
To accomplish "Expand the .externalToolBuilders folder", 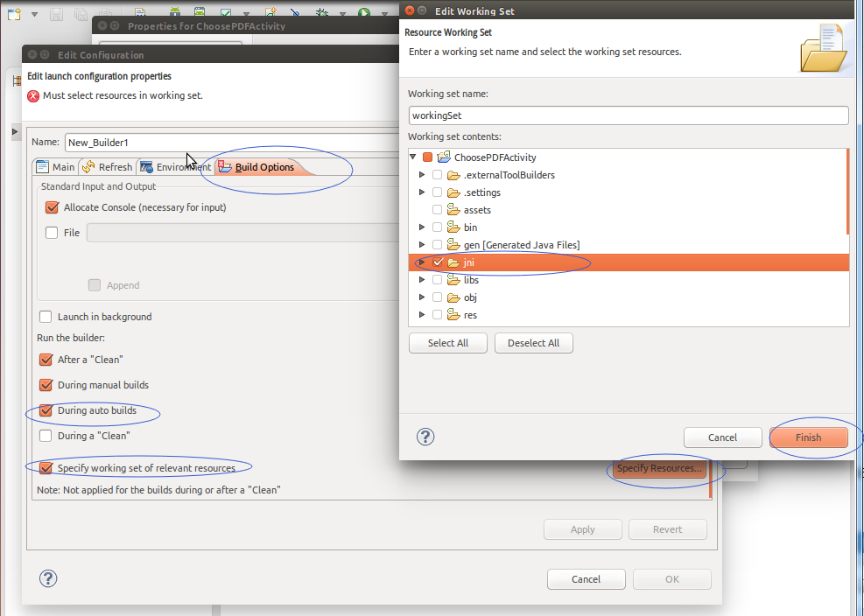I will (422, 175).
